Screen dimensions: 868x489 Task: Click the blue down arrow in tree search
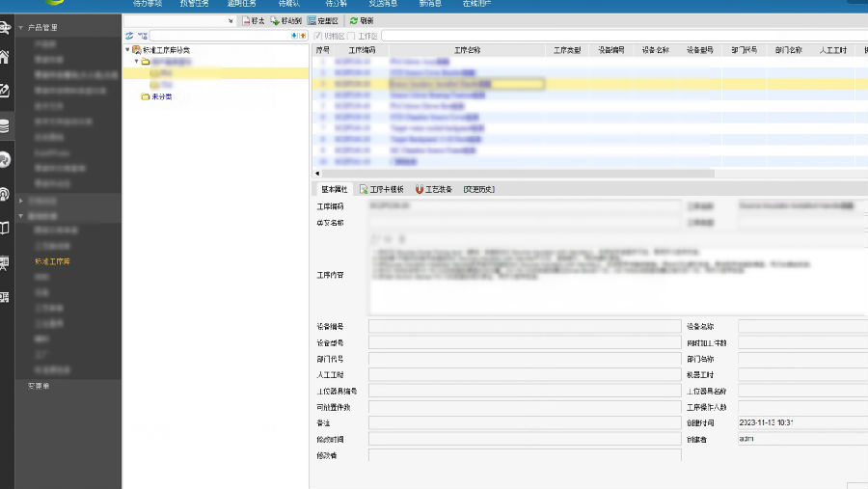point(294,36)
